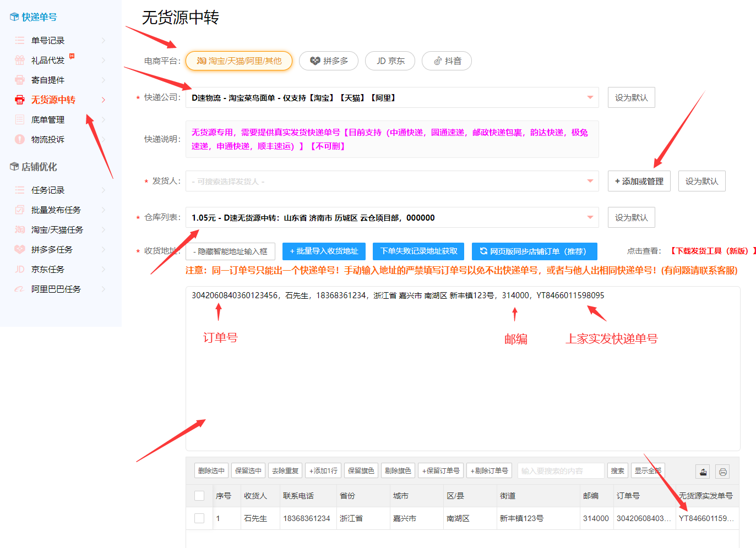Click the print icon above the order table

(722, 471)
